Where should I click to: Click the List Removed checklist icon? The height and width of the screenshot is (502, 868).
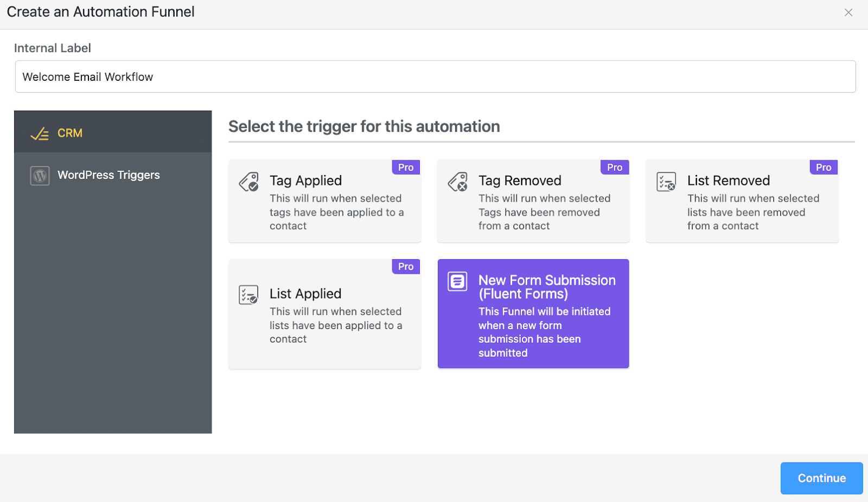[x=666, y=182]
